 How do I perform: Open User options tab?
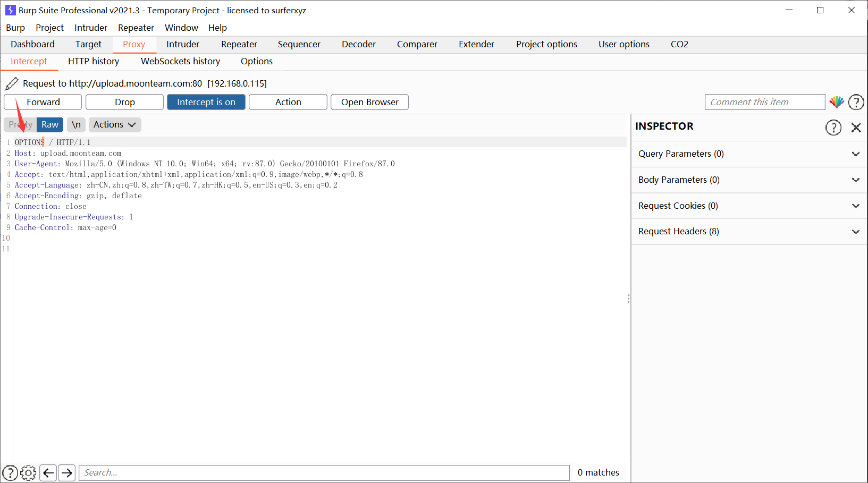tap(624, 44)
